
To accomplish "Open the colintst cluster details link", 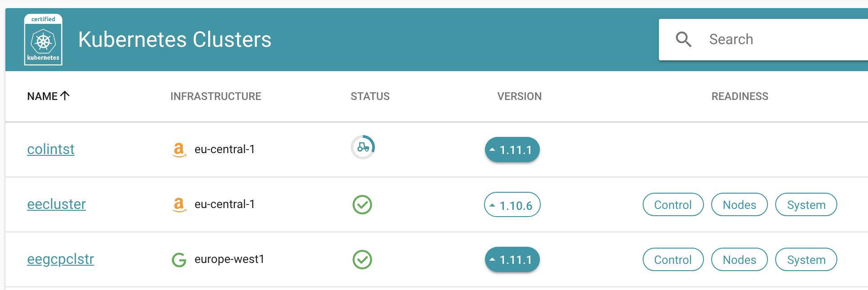I will 50,149.
